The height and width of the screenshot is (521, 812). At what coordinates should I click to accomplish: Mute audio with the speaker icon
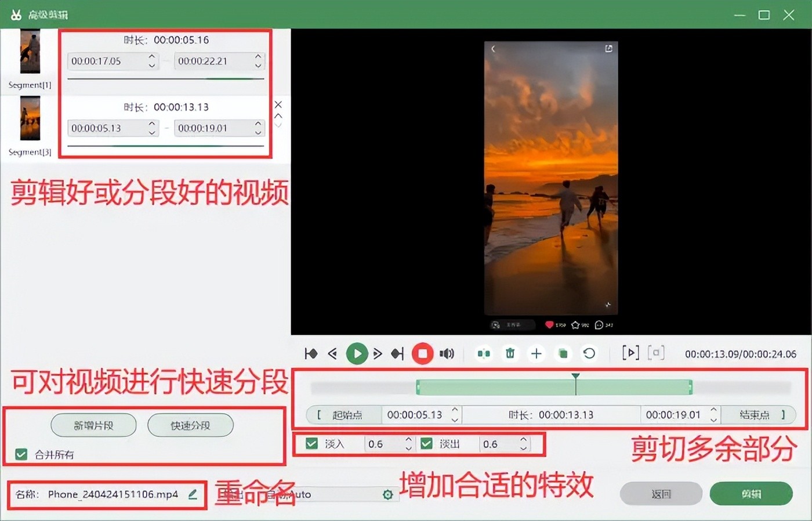(x=447, y=353)
